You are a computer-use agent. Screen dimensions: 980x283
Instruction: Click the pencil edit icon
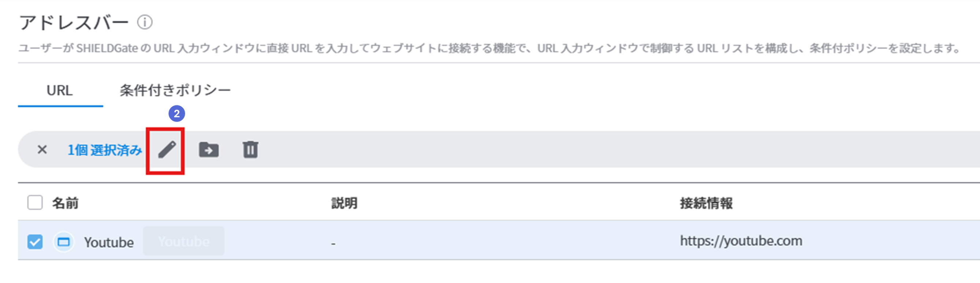167,150
